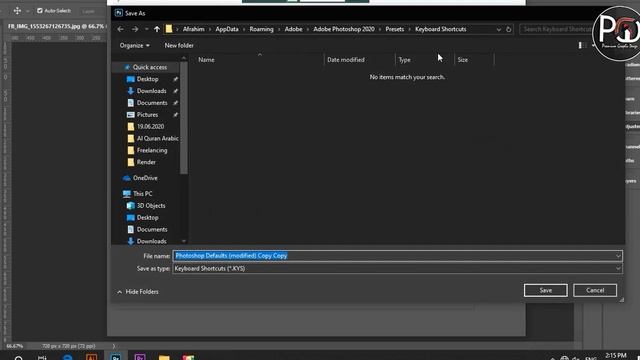Click the Photoshop icon in Save As title
This screenshot has width=640, height=360.
118,13
